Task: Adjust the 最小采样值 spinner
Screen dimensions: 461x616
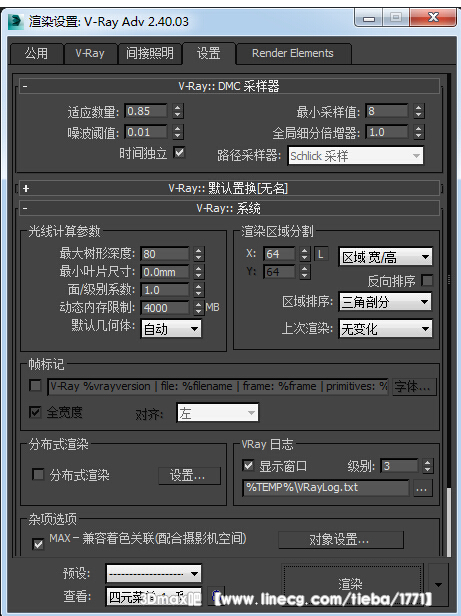Action: pyautogui.click(x=419, y=111)
